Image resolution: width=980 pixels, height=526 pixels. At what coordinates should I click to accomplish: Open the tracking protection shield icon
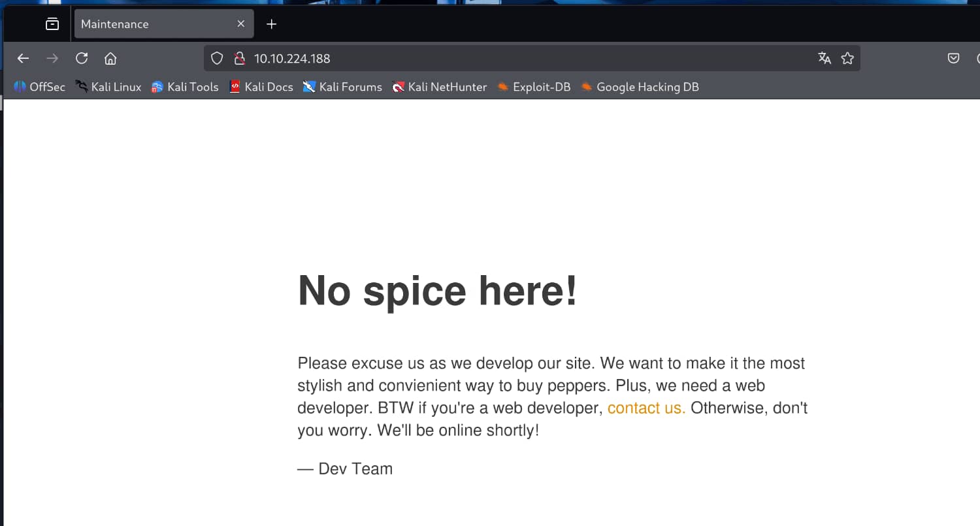click(x=217, y=59)
